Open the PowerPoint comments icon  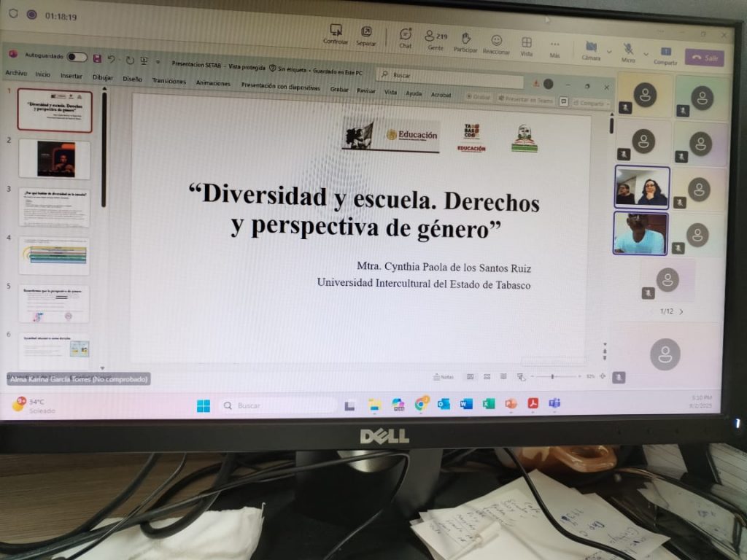564,101
